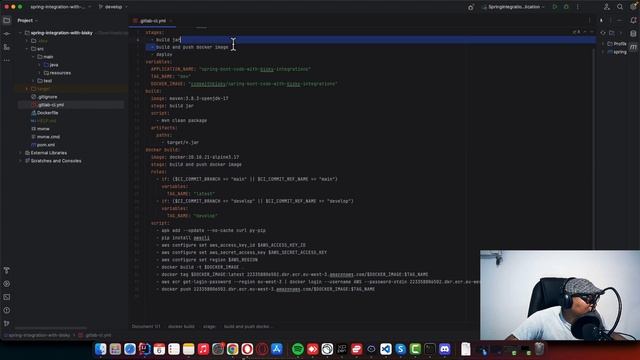The height and width of the screenshot is (360, 640).
Task: Open the Problems tool window icon
Action: point(7,310)
